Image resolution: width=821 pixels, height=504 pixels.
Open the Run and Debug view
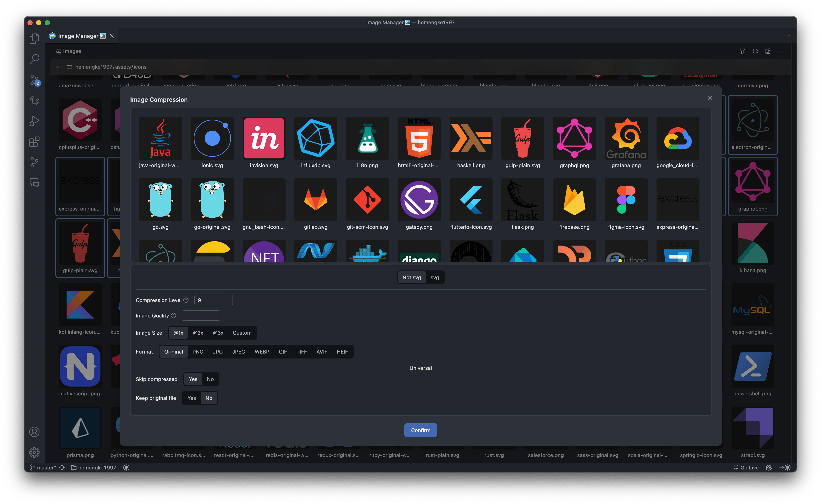[34, 121]
